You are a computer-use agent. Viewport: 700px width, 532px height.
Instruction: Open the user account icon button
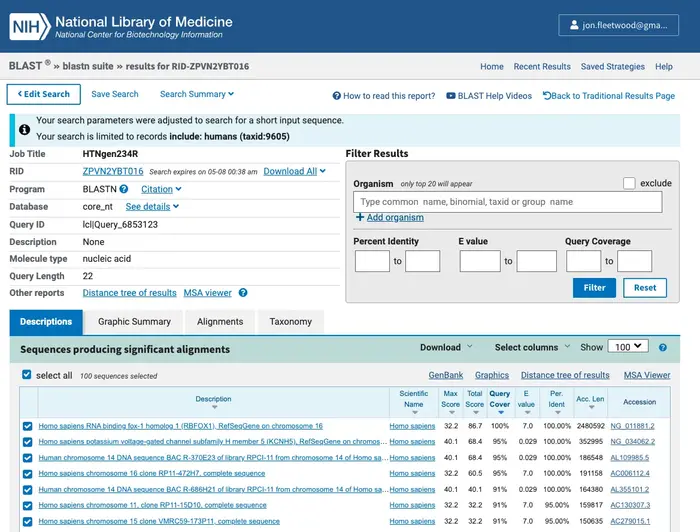[618, 25]
